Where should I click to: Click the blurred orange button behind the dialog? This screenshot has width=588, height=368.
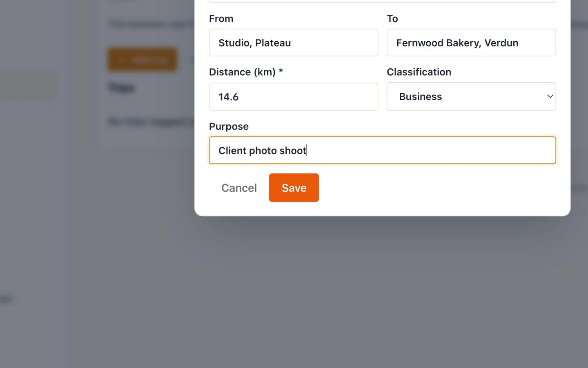142,60
